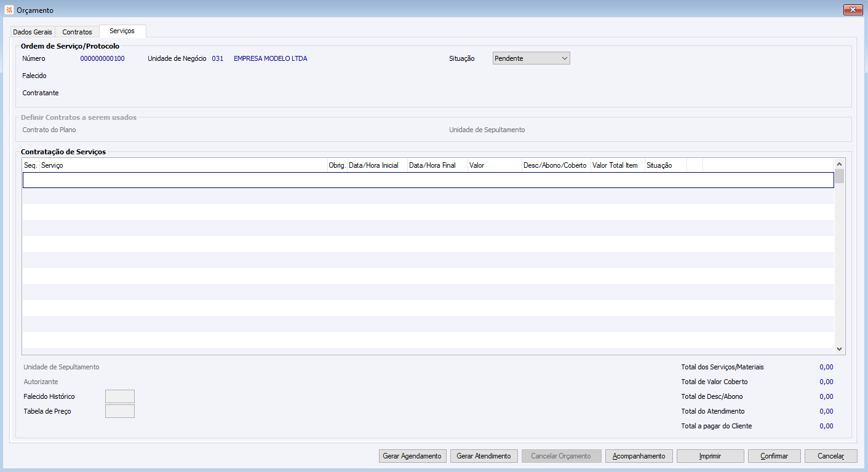Click the Cancelar button
This screenshot has height=472, width=868.
(830, 456)
